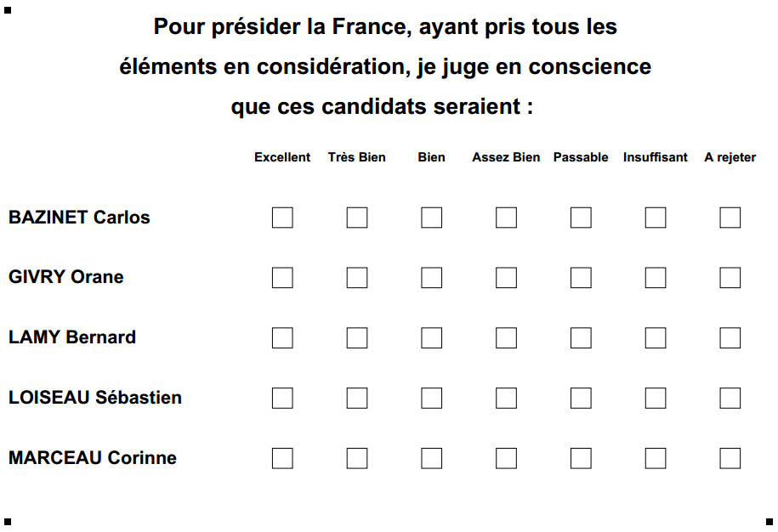Select Passable for GIVRY Orane

click(581, 278)
